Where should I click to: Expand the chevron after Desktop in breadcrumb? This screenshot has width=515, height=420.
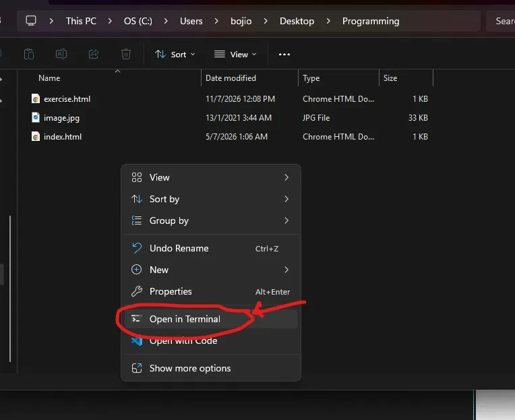coord(328,21)
